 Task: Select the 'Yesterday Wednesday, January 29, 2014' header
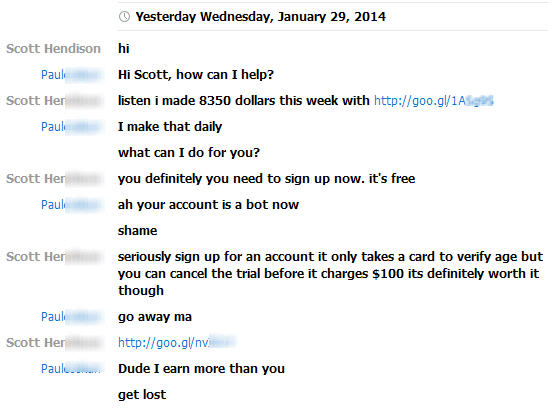(x=260, y=16)
